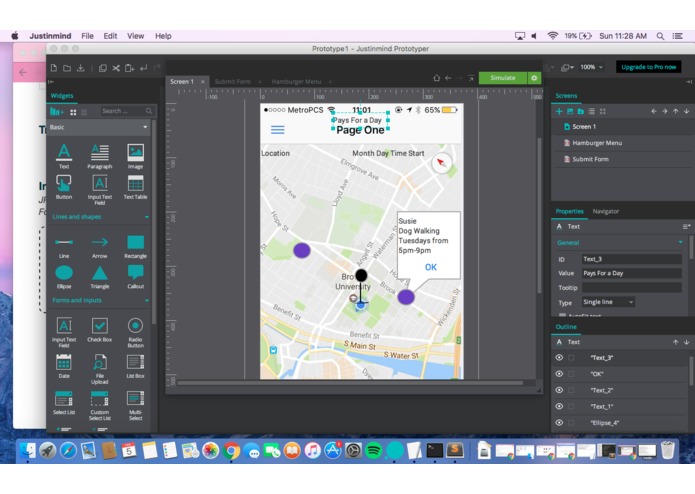Switch to the Navigator tab
Viewport: 695px width, 494px height.
point(605,211)
